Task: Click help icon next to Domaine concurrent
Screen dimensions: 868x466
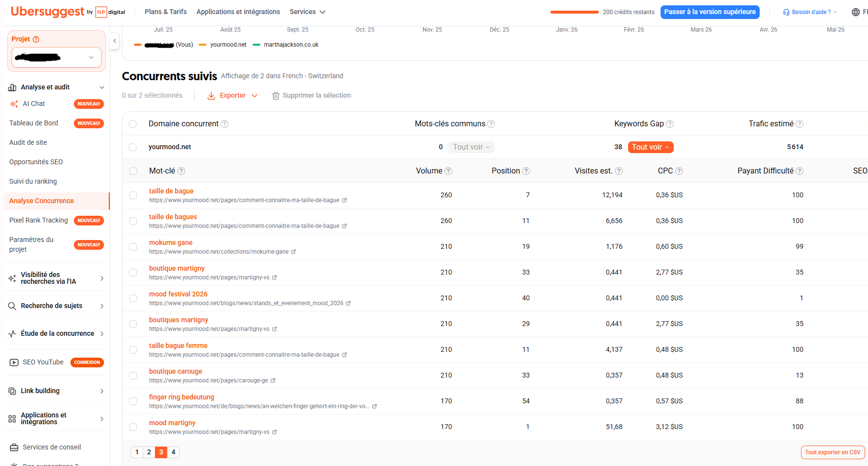Action: [224, 124]
